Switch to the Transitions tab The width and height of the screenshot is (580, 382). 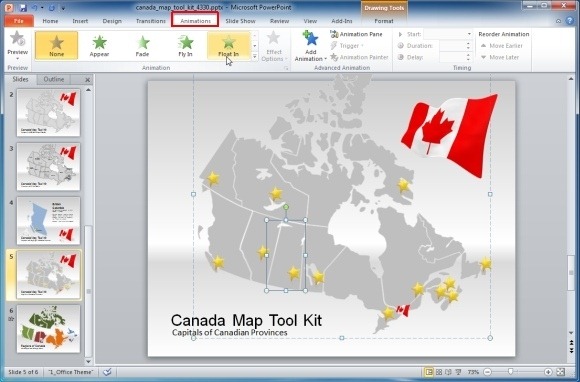(x=151, y=21)
